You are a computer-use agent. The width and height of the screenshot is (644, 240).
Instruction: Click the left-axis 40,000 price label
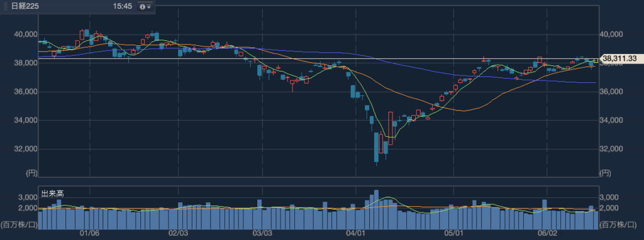(25, 35)
